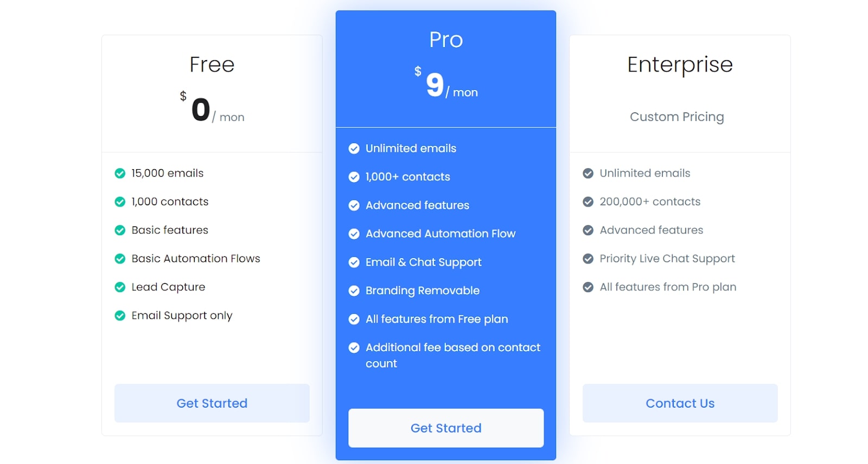868x464 pixels.
Task: Click checkmark beside Email & Chat Support
Action: (354, 262)
